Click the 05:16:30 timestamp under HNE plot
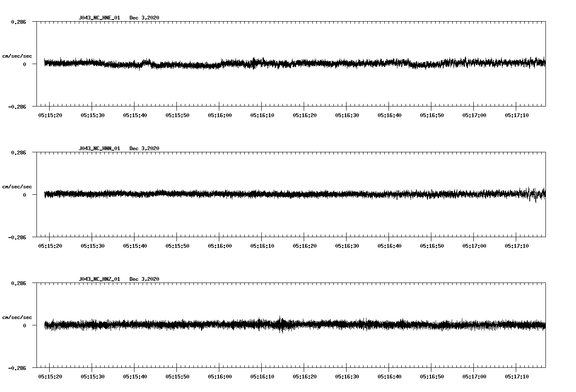Viewport: 576px width, 392px height. tap(347, 114)
